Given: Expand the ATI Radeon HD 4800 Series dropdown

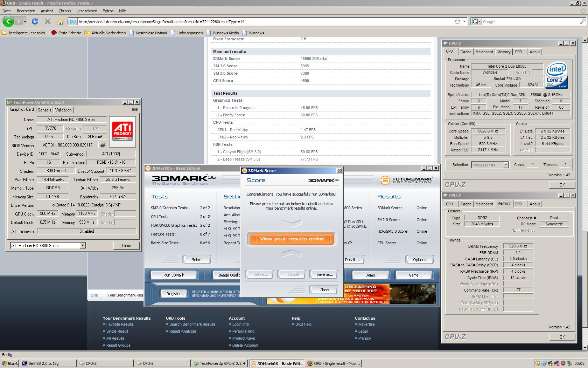Looking at the screenshot, I should click(83, 246).
